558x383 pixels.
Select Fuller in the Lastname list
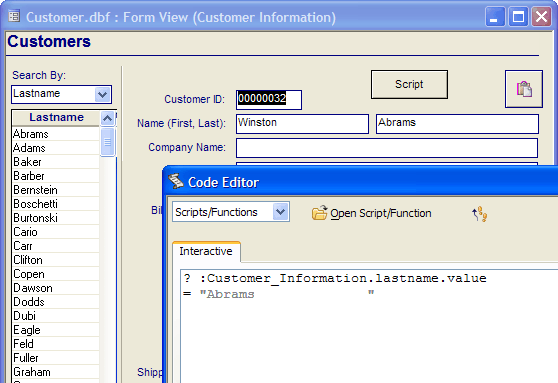coord(56,358)
